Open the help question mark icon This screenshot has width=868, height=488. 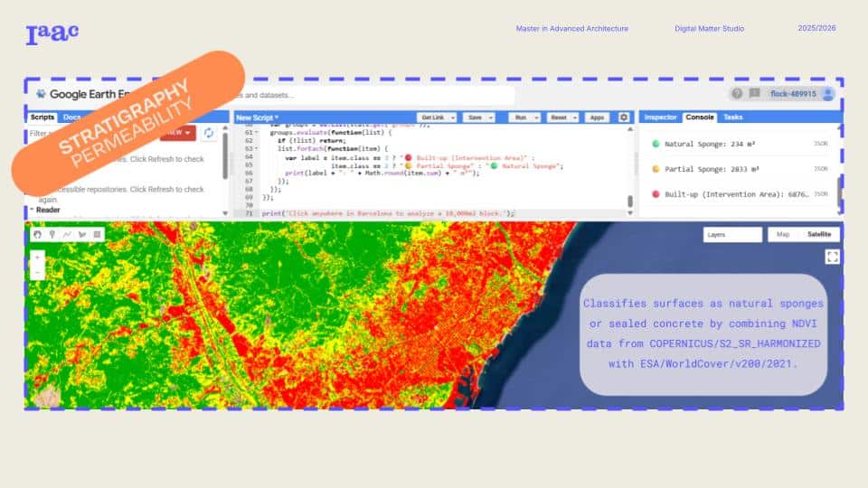pos(737,93)
